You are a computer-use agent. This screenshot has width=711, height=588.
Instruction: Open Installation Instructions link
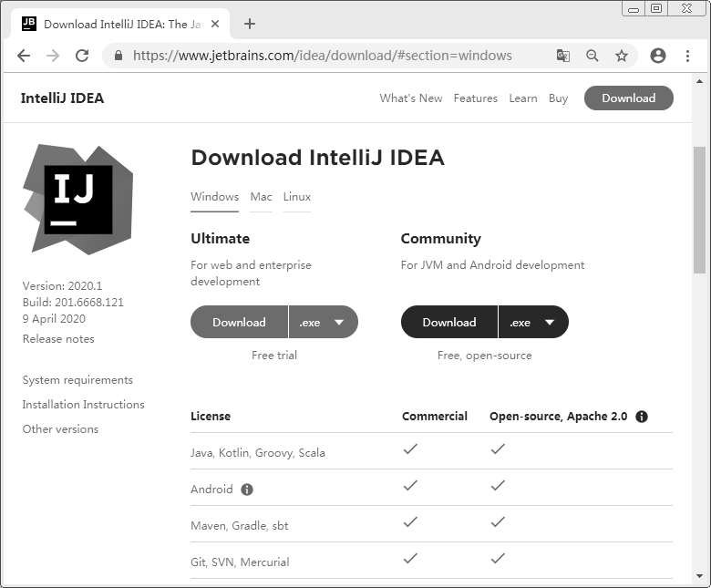click(x=84, y=405)
